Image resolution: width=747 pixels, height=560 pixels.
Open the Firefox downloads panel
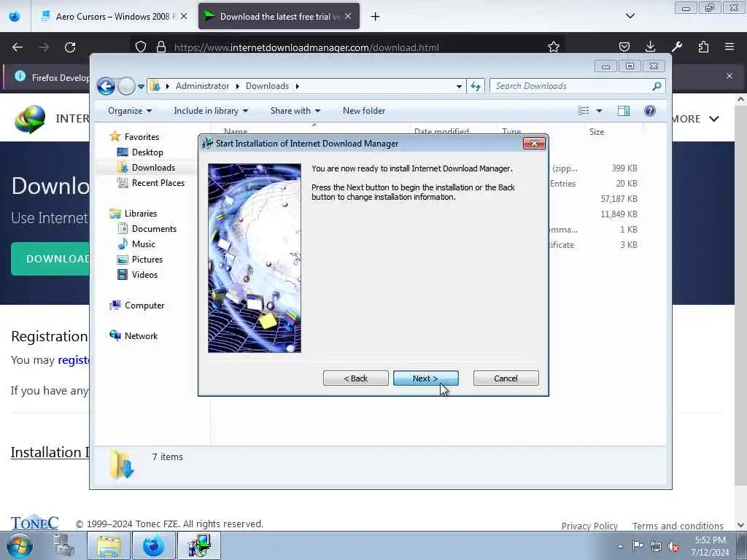[x=650, y=47]
